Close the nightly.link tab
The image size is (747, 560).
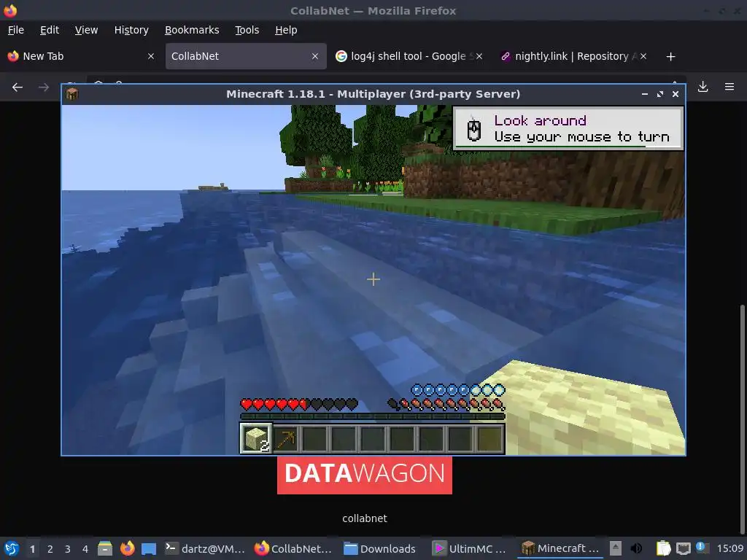pos(643,56)
